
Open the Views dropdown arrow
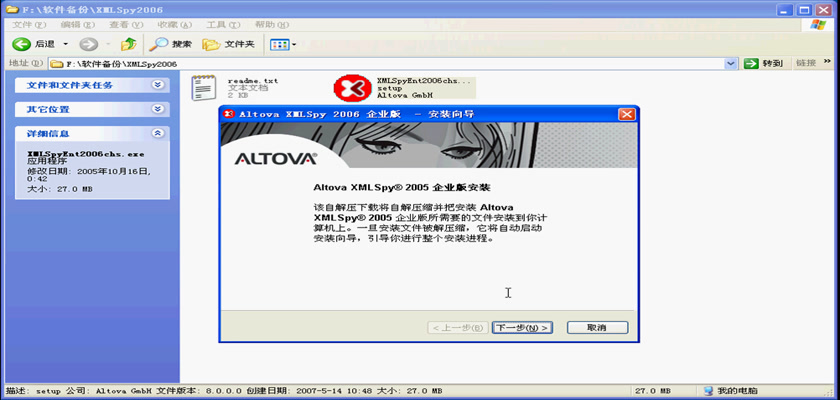pyautogui.click(x=294, y=45)
